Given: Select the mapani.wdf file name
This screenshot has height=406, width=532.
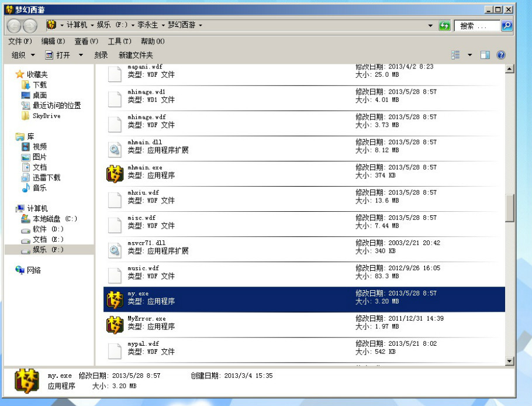Looking at the screenshot, I should coord(145,67).
